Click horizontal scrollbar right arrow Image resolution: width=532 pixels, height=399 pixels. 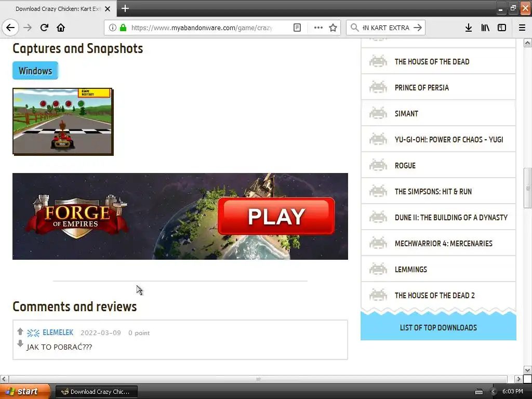click(x=518, y=379)
